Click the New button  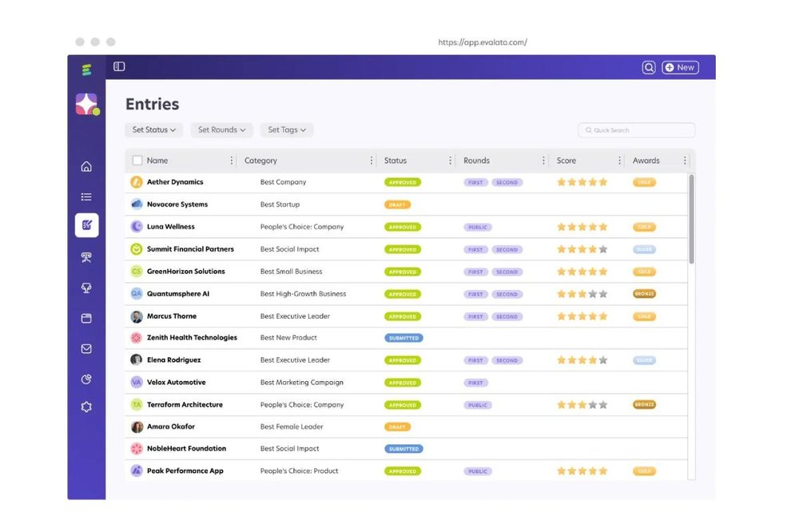coord(680,67)
